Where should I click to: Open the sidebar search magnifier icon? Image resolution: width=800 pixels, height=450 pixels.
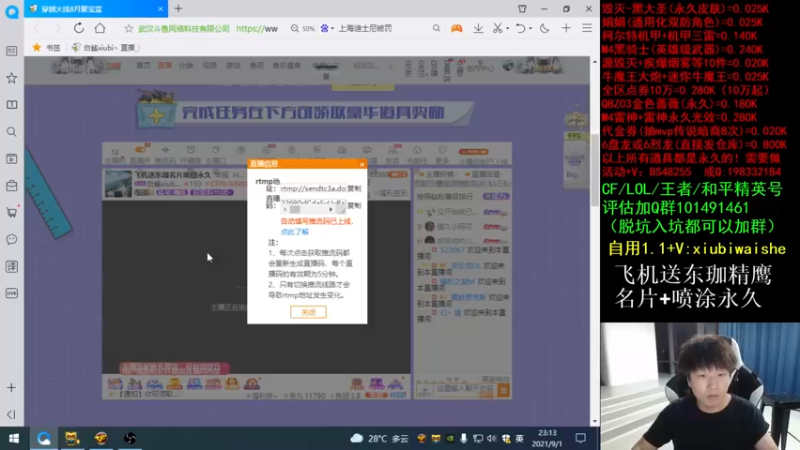click(11, 132)
